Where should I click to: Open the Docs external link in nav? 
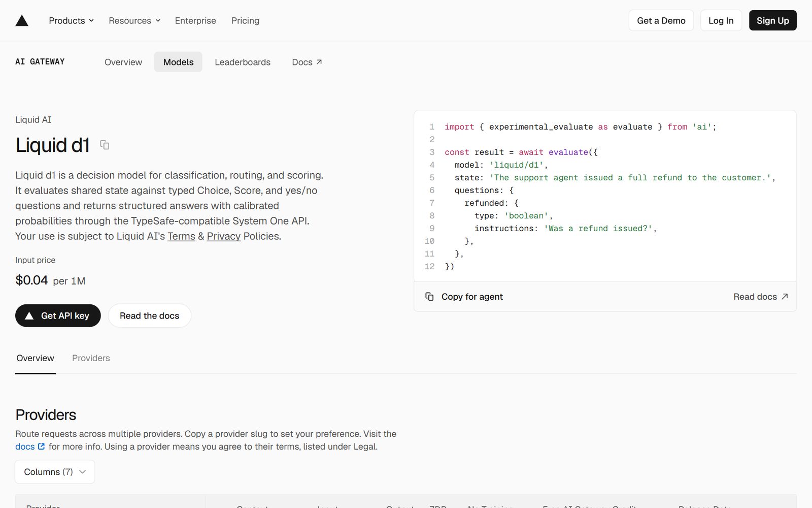click(x=307, y=62)
